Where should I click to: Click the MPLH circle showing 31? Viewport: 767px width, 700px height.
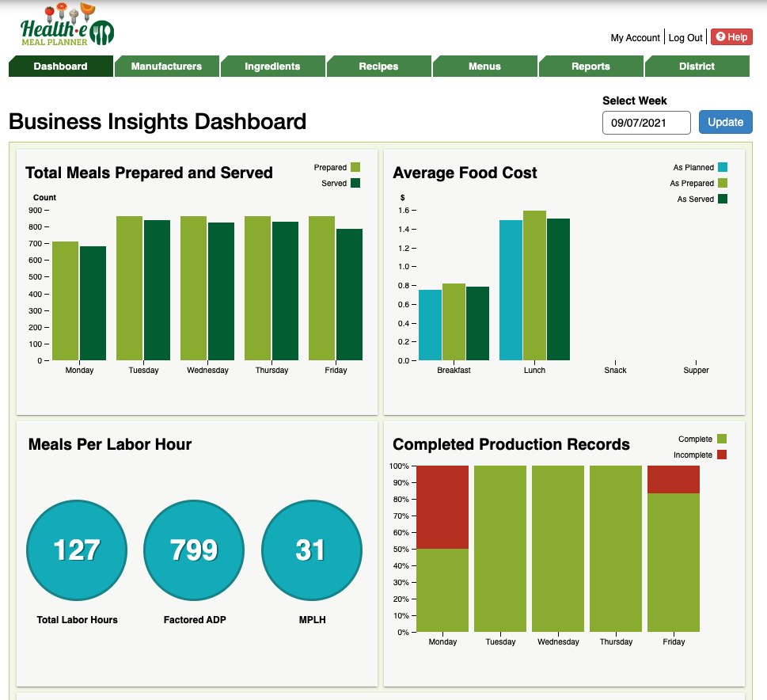click(311, 550)
